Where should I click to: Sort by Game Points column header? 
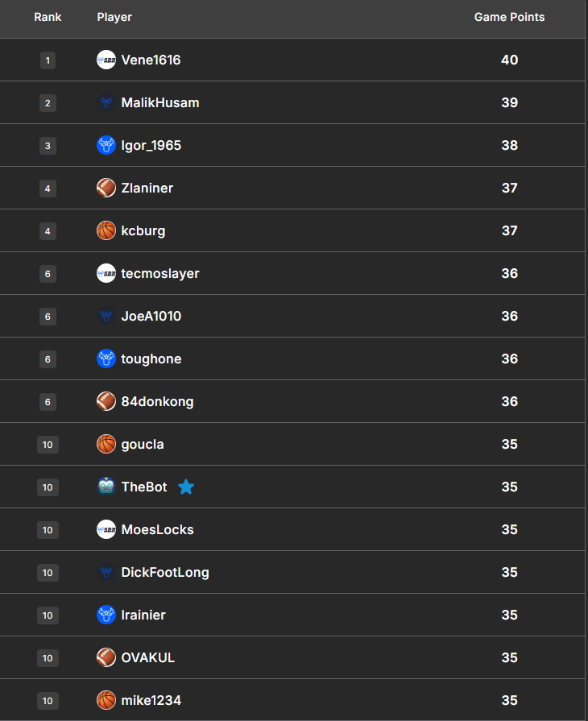tap(509, 17)
